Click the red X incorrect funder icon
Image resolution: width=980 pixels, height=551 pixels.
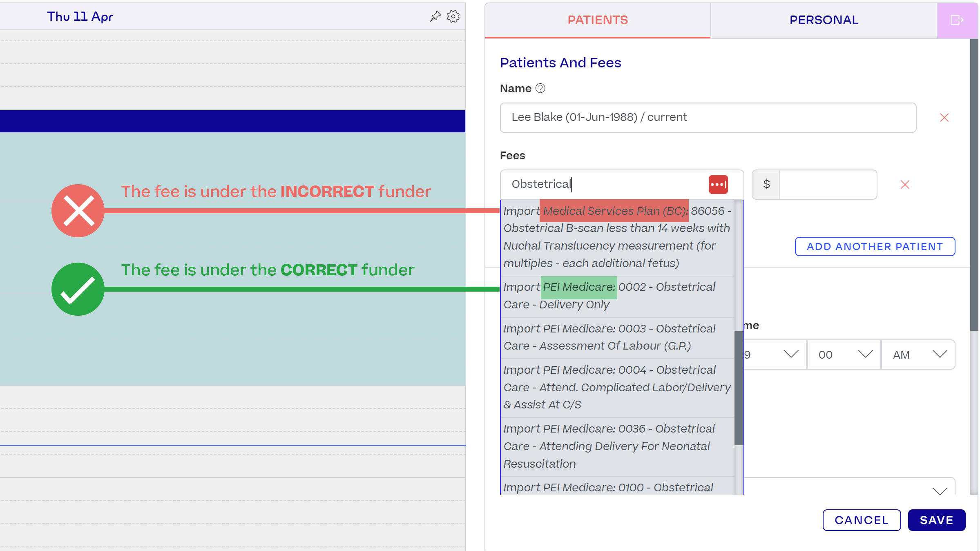pos(78,211)
